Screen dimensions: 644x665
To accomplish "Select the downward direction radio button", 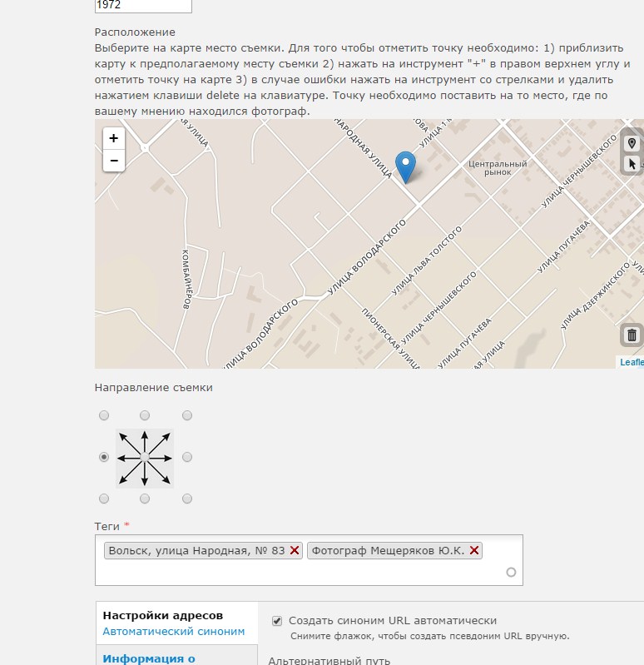I will [x=145, y=499].
